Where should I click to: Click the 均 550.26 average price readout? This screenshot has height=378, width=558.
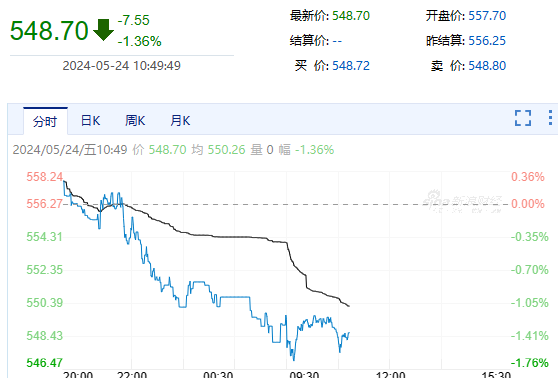219,149
